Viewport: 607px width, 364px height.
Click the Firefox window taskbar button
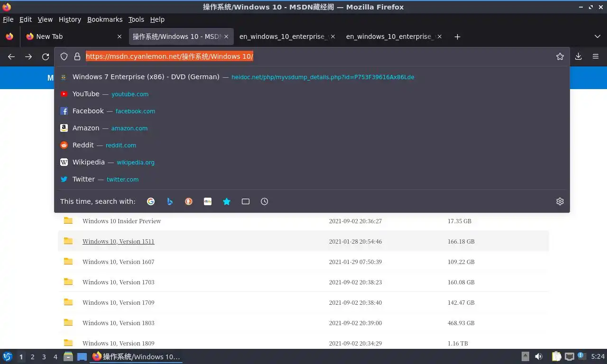click(x=136, y=356)
